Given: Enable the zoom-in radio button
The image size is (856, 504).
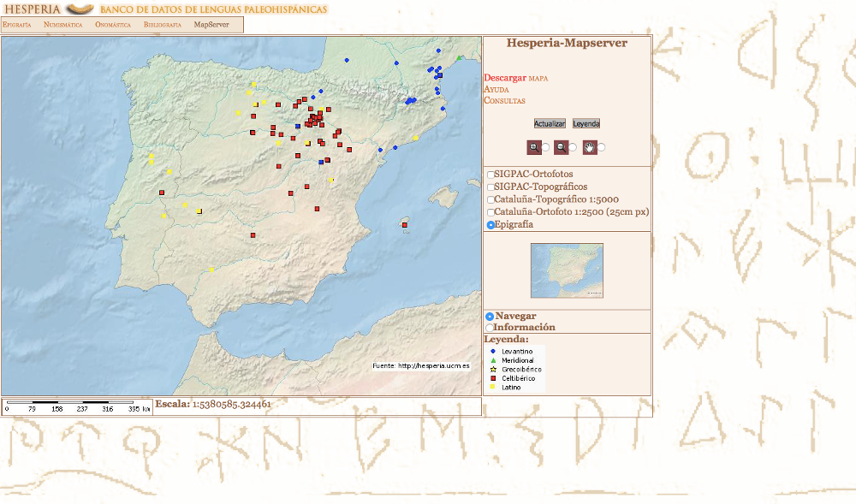Looking at the screenshot, I should [x=545, y=147].
